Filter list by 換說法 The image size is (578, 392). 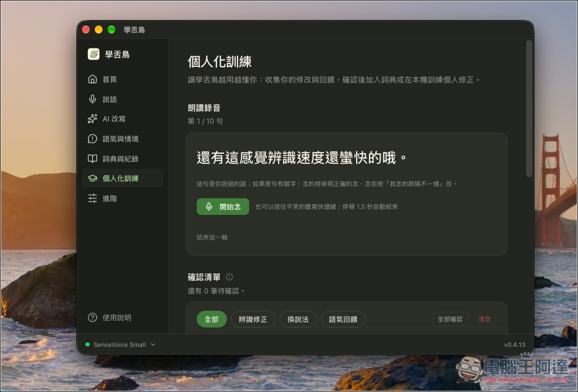tap(298, 319)
